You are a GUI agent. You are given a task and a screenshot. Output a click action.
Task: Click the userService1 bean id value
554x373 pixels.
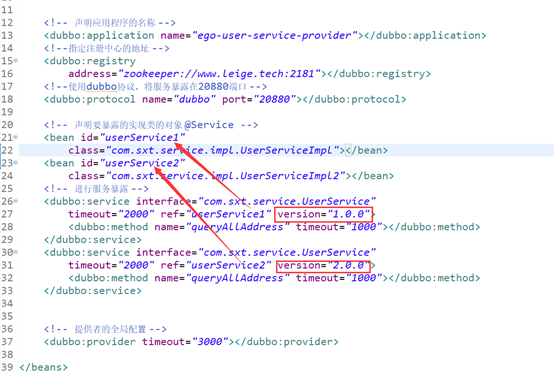142,137
